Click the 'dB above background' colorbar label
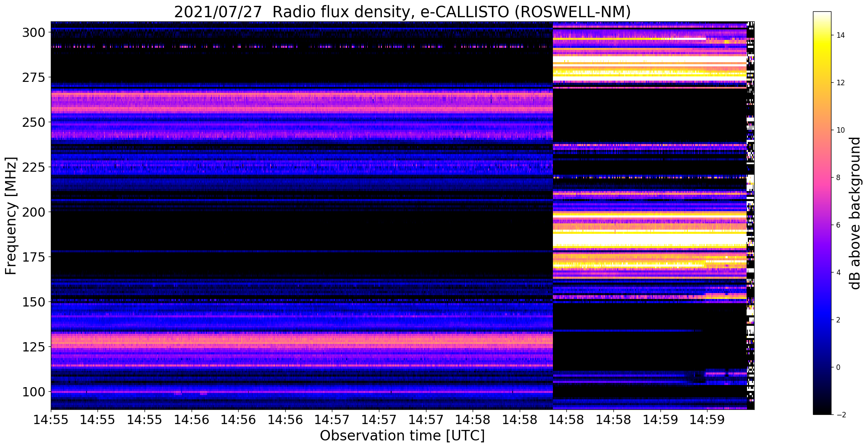868x448 pixels. pos(855,213)
